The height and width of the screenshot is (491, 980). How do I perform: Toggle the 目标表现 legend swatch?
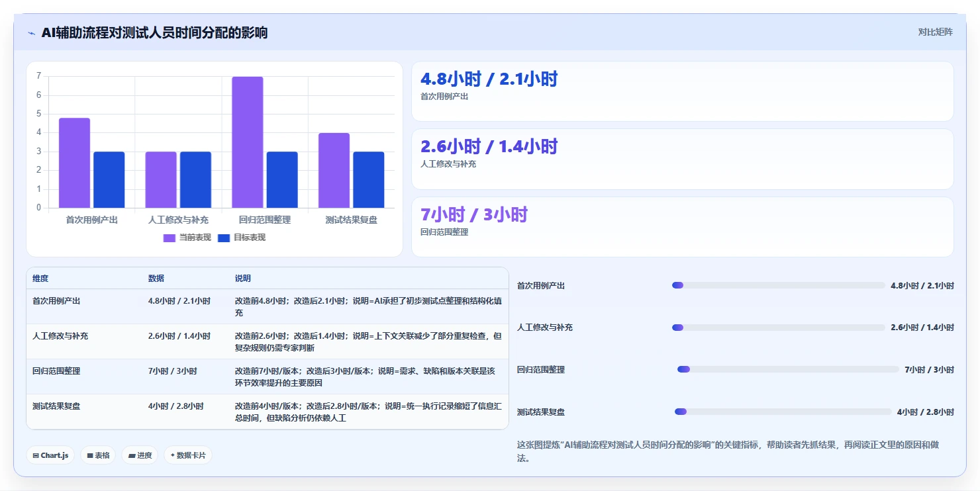click(x=224, y=238)
